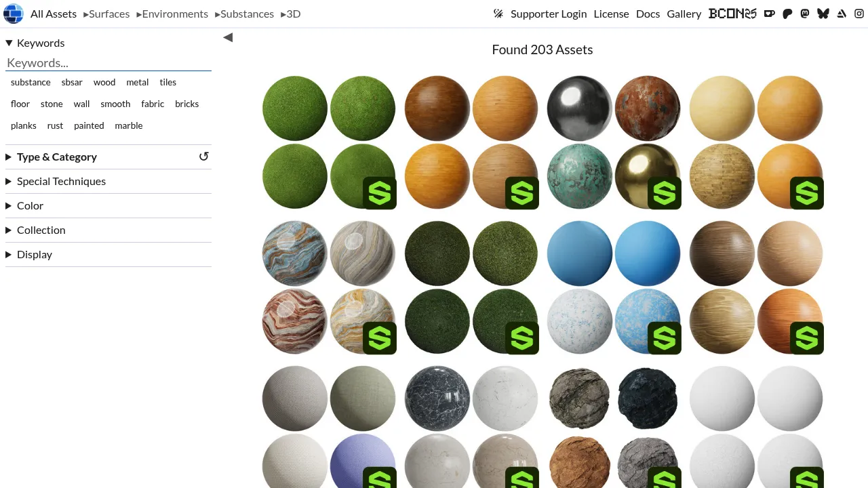868x488 pixels.
Task: Open the Instagram icon link
Action: (859, 14)
